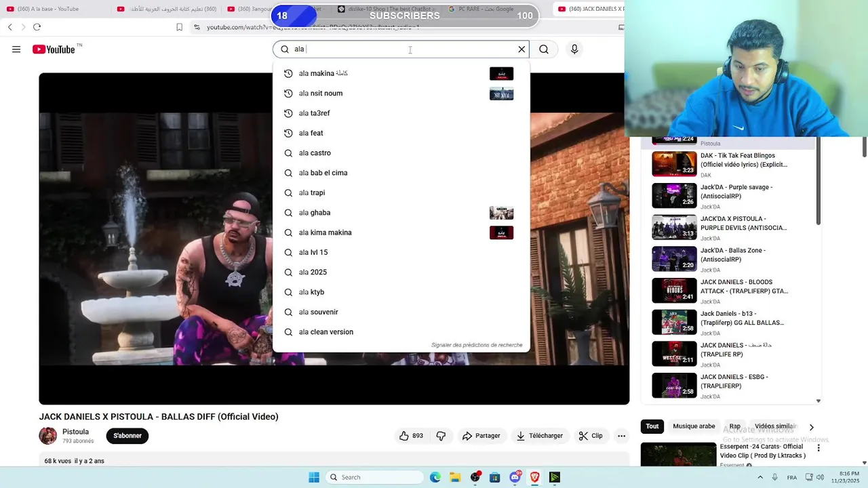Bookmark this page in the browser

179,27
